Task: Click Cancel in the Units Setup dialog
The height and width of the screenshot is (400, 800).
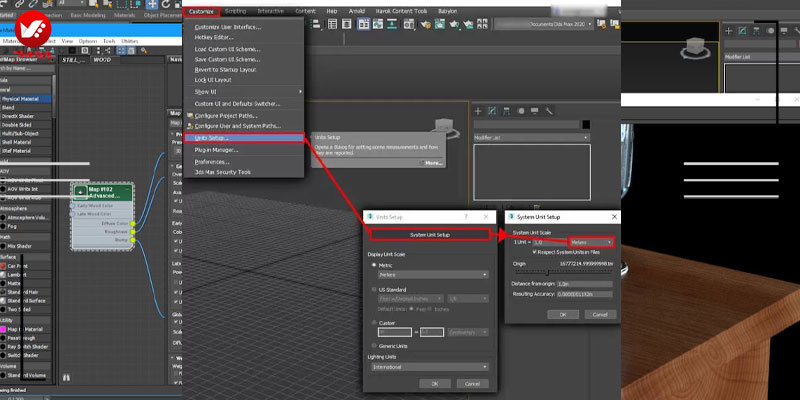Action: (x=472, y=384)
